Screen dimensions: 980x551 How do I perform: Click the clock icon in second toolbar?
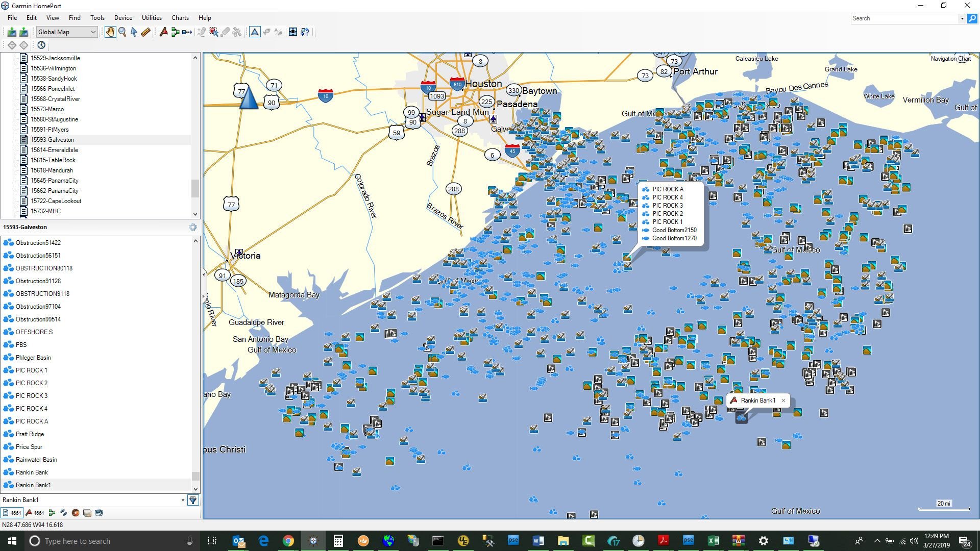point(41,45)
